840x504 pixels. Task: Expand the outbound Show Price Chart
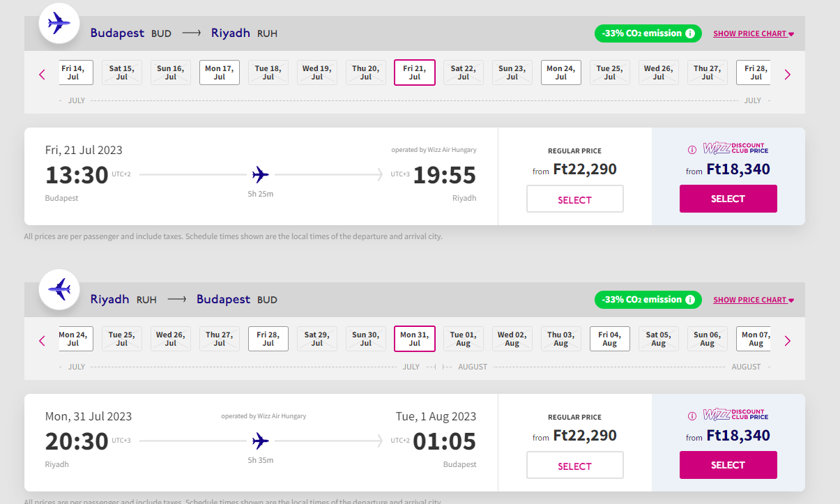pos(754,33)
